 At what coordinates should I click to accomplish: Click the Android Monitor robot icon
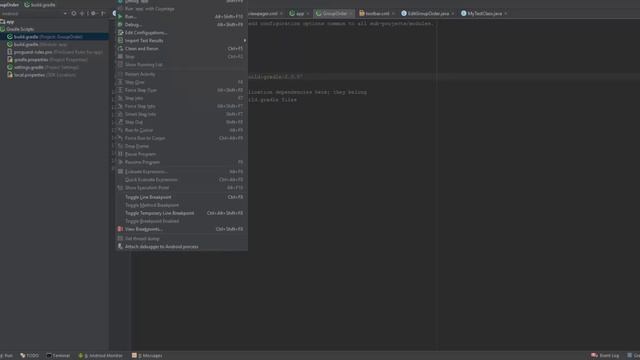81,356
